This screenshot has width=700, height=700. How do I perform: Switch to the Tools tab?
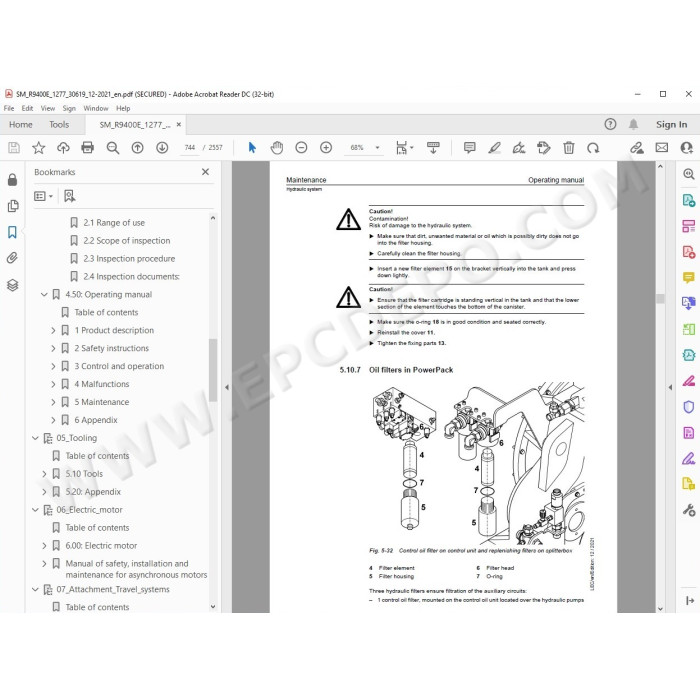59,125
